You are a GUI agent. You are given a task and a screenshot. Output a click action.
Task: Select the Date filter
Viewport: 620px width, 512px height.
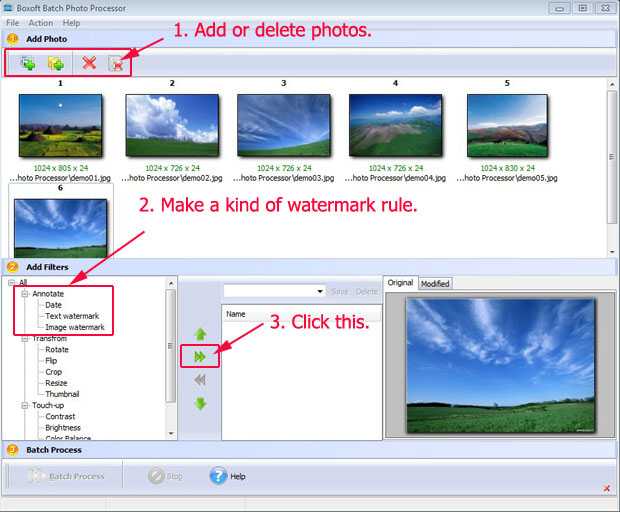coord(53,305)
